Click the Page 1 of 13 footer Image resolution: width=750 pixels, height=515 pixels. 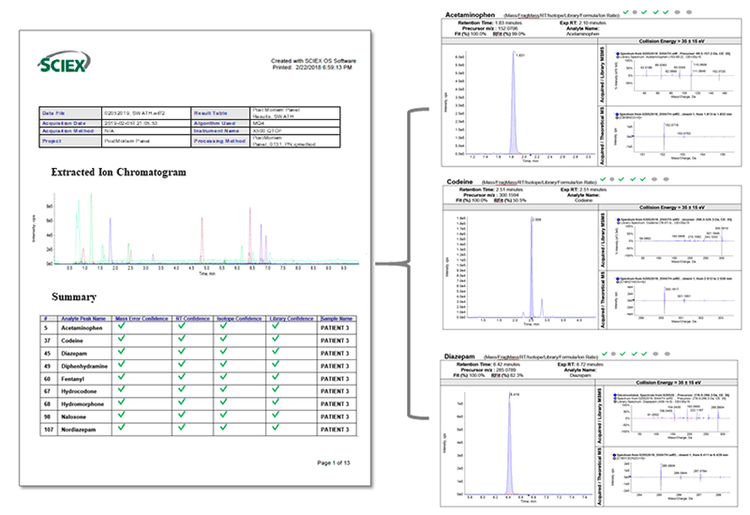340,463
